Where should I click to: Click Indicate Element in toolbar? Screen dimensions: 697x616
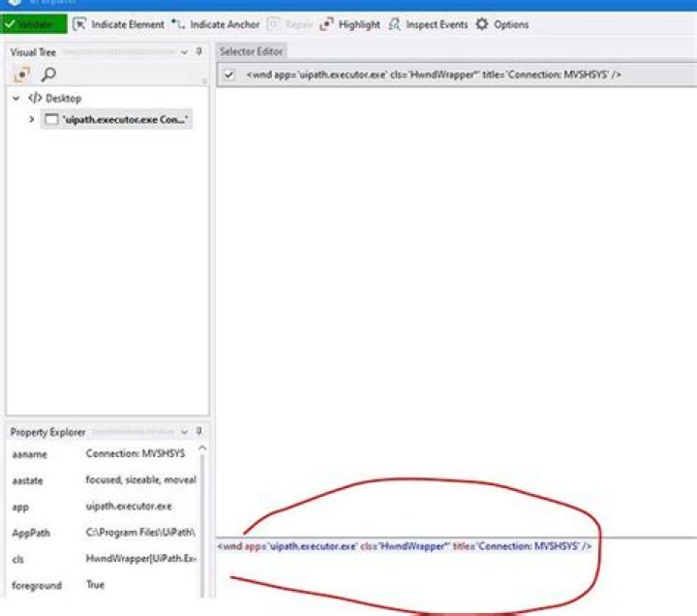[x=119, y=24]
